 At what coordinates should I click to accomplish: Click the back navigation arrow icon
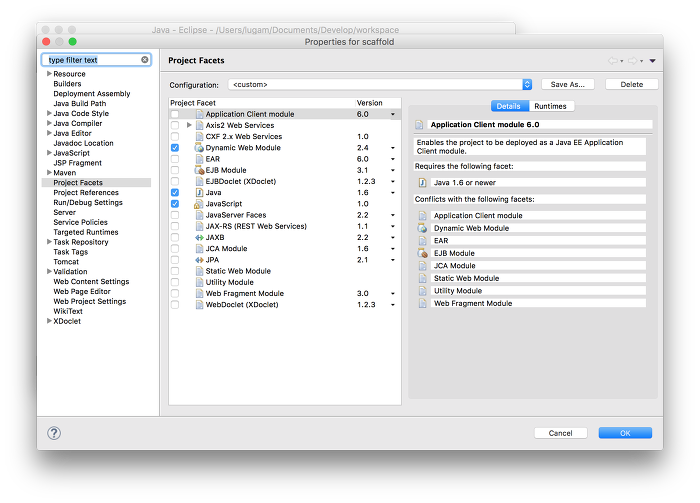[613, 61]
